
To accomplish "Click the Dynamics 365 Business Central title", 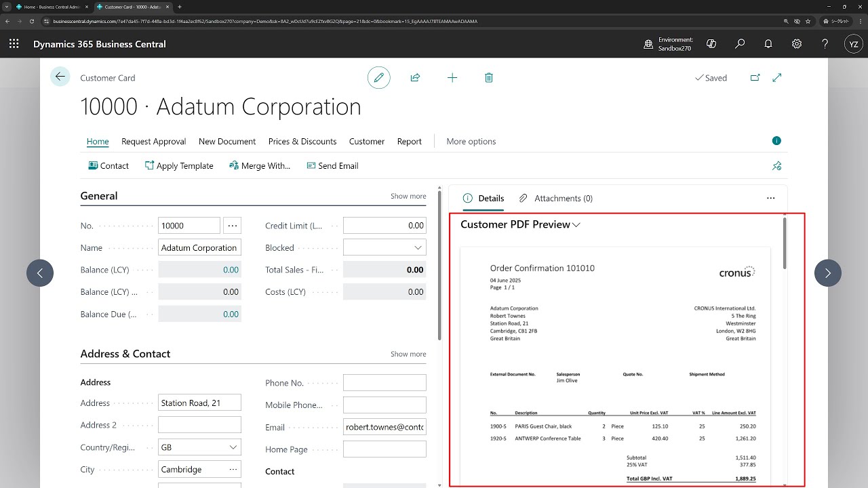I will (x=100, y=44).
